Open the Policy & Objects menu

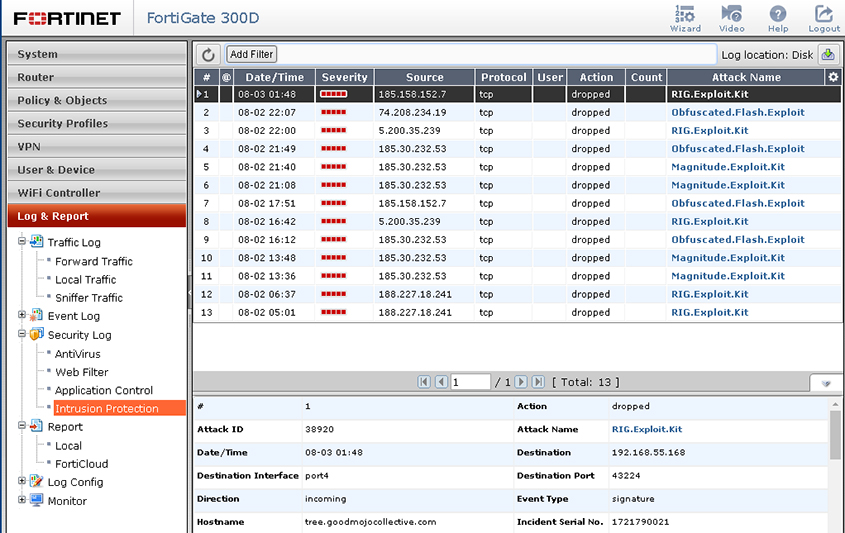97,100
